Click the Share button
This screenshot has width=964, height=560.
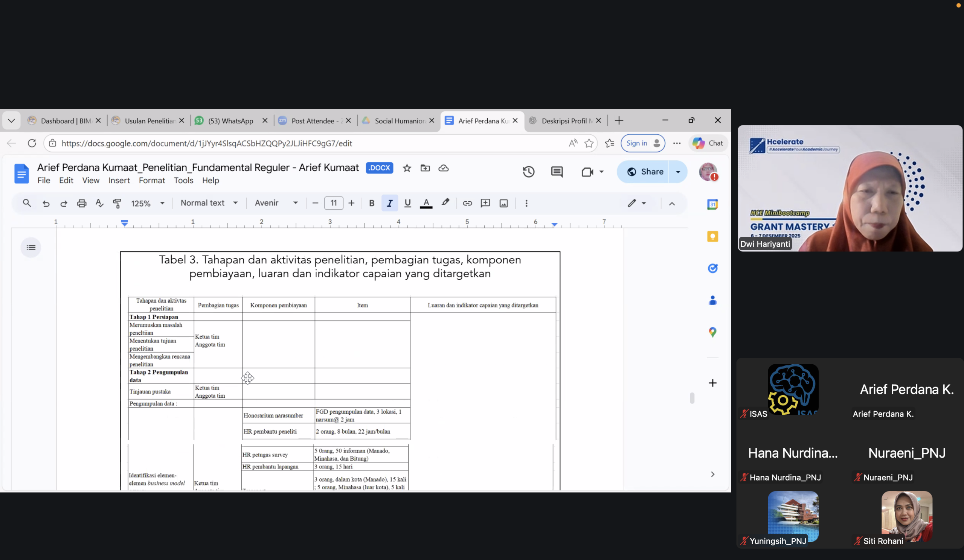pos(645,172)
